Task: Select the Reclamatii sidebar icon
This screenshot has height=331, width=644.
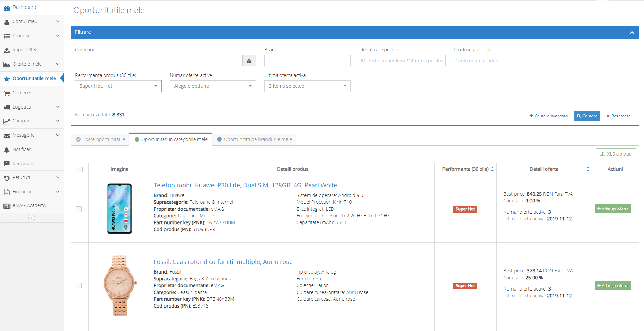Action: (x=7, y=163)
